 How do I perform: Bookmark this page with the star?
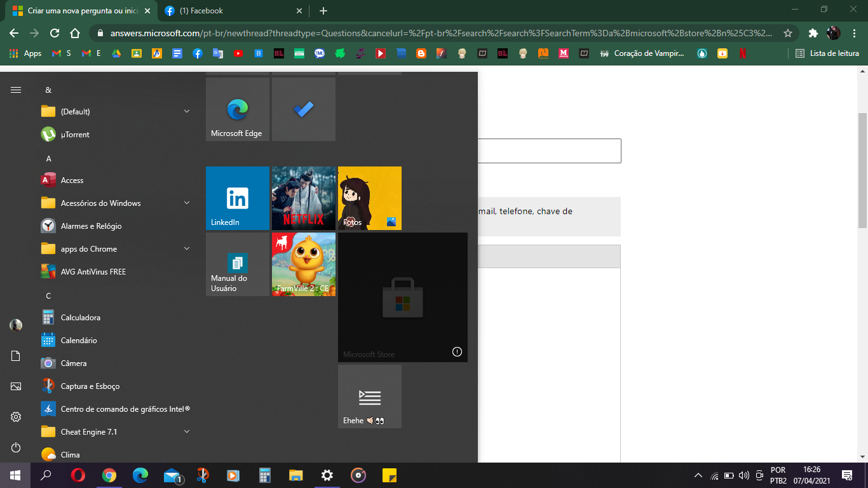pyautogui.click(x=788, y=33)
